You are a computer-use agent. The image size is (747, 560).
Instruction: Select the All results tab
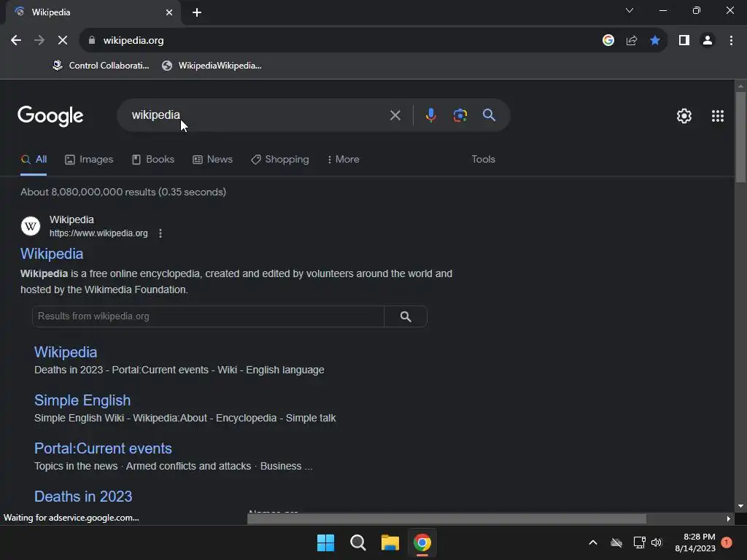tap(34, 160)
